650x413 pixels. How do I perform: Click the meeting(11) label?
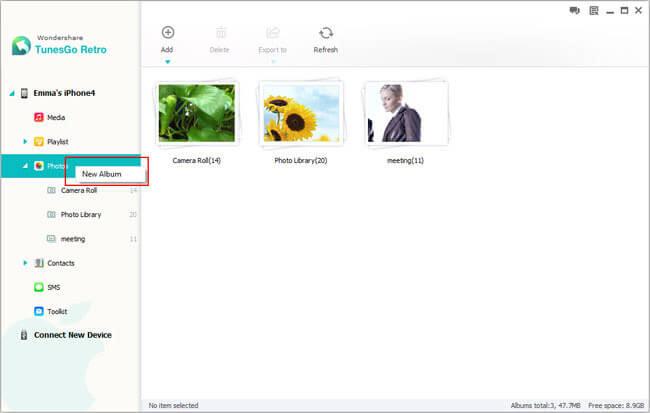pos(405,160)
